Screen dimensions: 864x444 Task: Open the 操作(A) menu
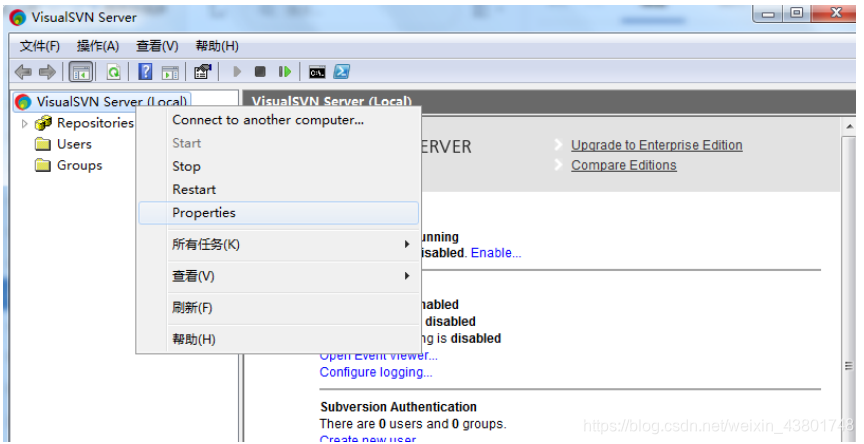[98, 46]
